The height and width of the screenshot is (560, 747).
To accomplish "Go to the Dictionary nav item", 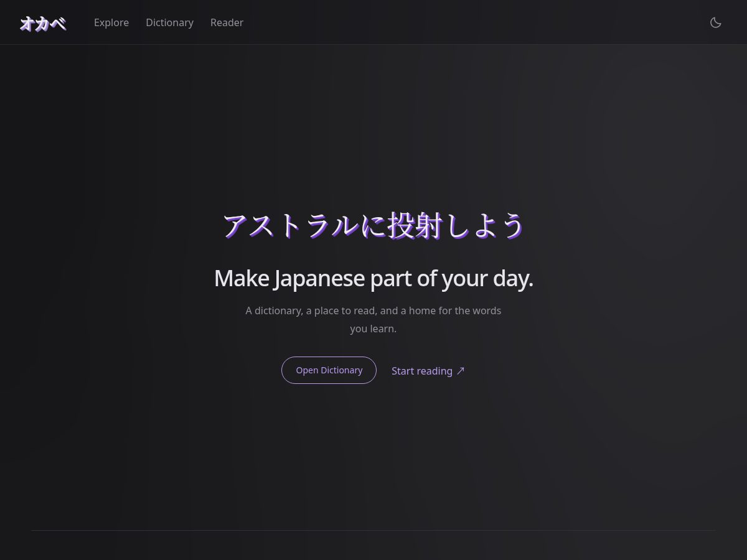I will click(x=169, y=22).
